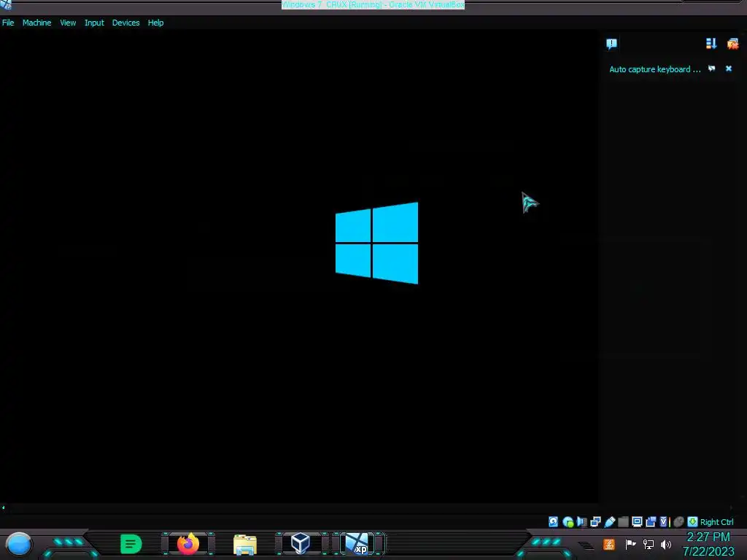Toggle notification sort order icon
Screen dimensions: 747x560
(711, 44)
